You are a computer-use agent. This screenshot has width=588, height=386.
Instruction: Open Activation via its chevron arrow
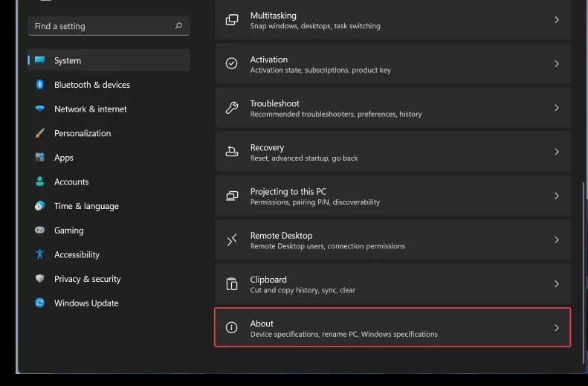pos(557,64)
